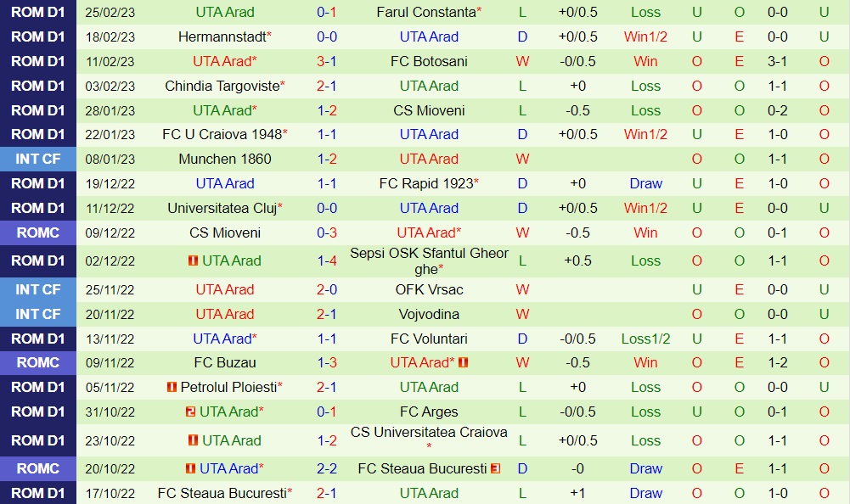Click red card icon in FC Buzau match row
The image size is (850, 504).
[464, 362]
